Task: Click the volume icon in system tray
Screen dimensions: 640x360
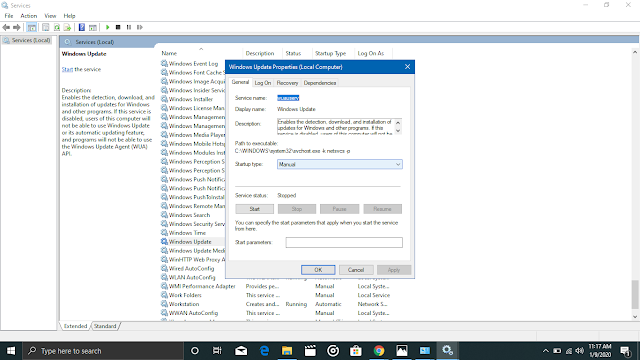Action: click(x=579, y=351)
